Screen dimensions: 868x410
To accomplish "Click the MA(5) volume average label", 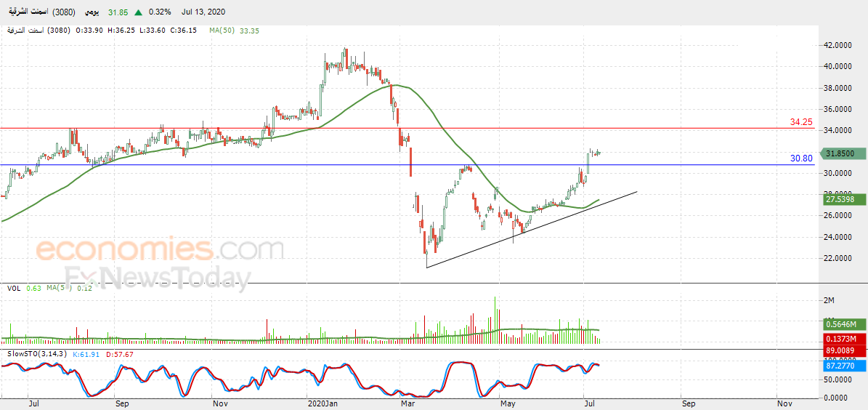I will click(x=58, y=288).
